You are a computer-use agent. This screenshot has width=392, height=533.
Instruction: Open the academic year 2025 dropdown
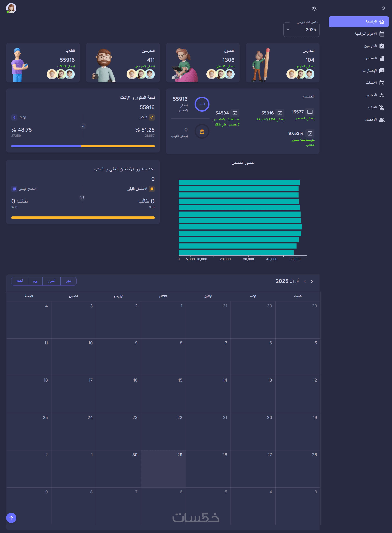coord(301,30)
